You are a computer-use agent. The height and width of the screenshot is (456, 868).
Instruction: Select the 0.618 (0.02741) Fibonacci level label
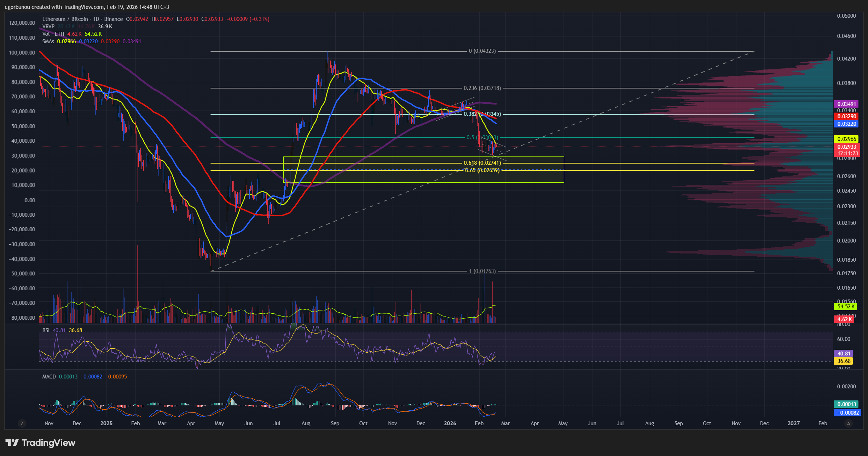482,163
